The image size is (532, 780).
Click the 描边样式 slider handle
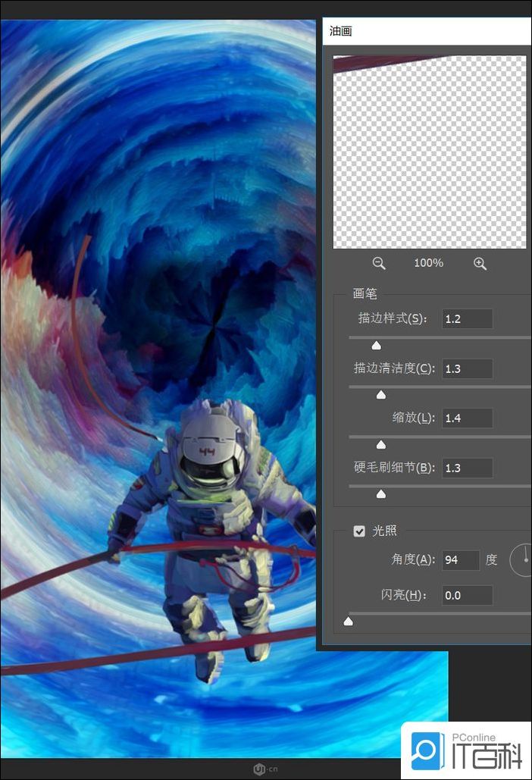click(377, 345)
